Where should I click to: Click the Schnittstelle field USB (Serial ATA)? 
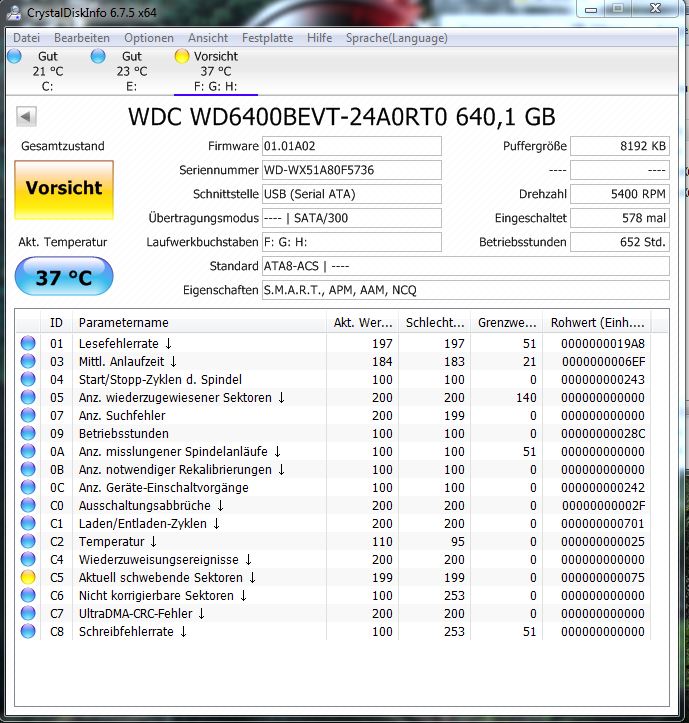tap(351, 194)
